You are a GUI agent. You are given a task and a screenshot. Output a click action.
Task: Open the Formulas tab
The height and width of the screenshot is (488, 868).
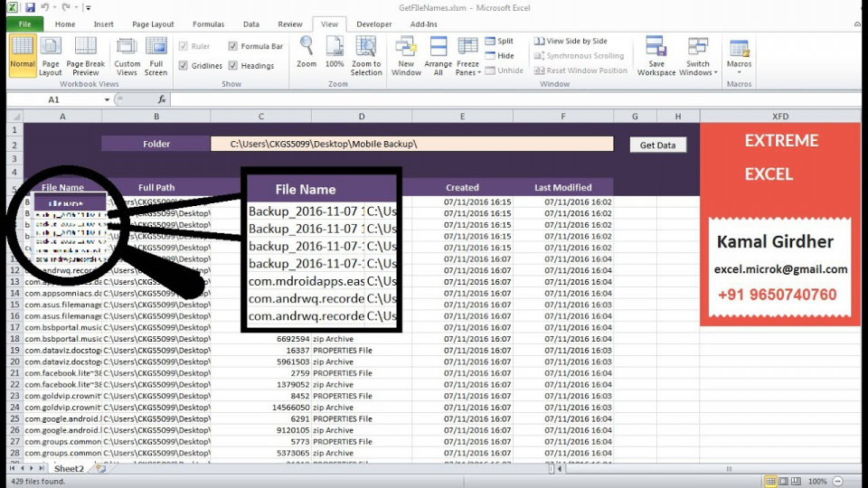point(208,23)
